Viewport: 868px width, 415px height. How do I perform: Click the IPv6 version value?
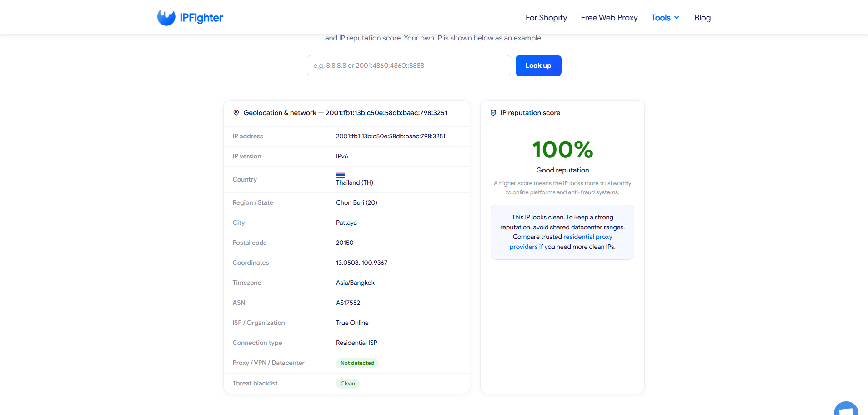click(x=342, y=156)
